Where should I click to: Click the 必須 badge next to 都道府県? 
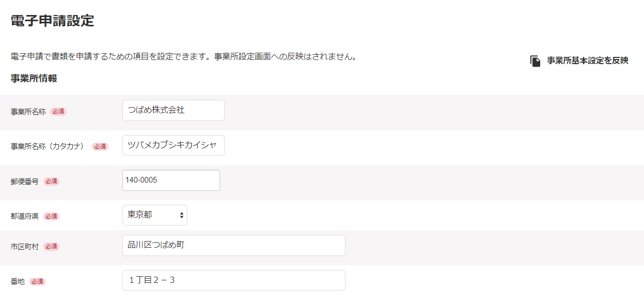[x=51, y=216]
